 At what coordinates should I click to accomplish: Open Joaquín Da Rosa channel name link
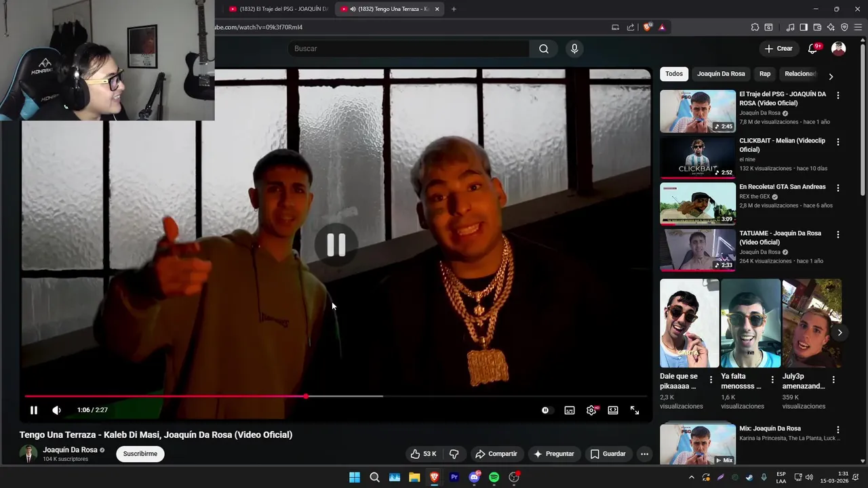[70, 450]
